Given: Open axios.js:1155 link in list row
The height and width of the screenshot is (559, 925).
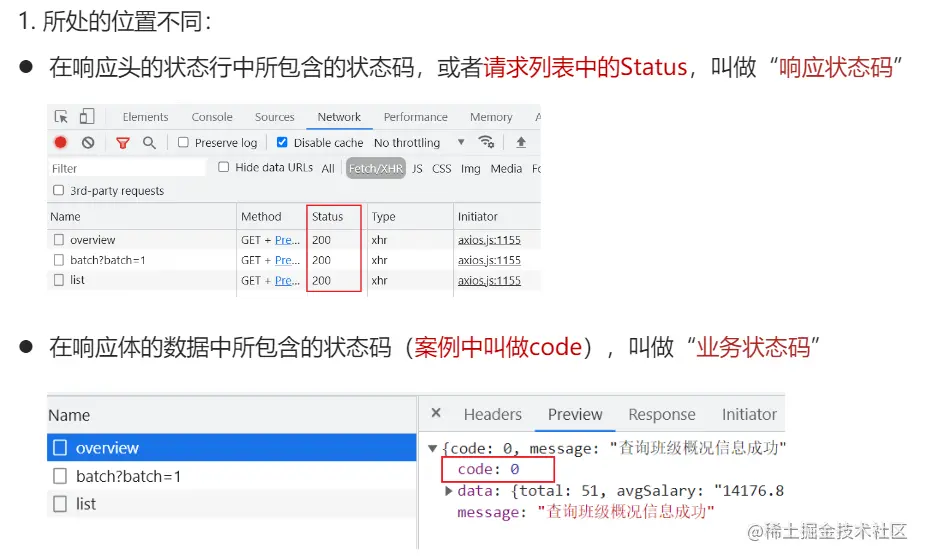Looking at the screenshot, I should [489, 280].
